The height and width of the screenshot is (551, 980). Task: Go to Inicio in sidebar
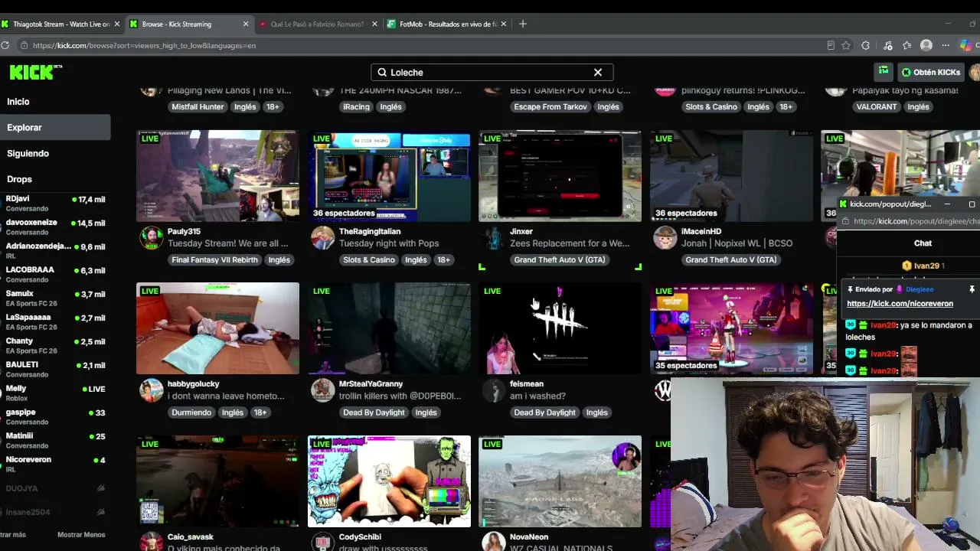click(18, 101)
